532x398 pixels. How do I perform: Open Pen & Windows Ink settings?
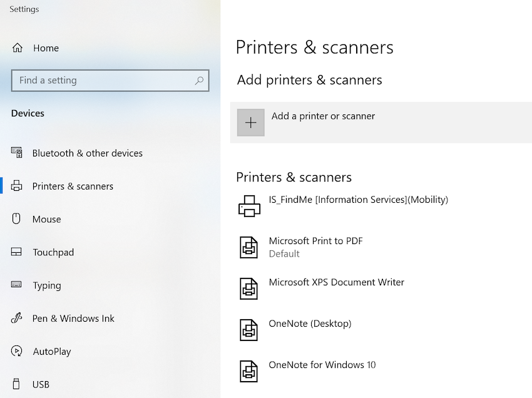click(x=73, y=319)
